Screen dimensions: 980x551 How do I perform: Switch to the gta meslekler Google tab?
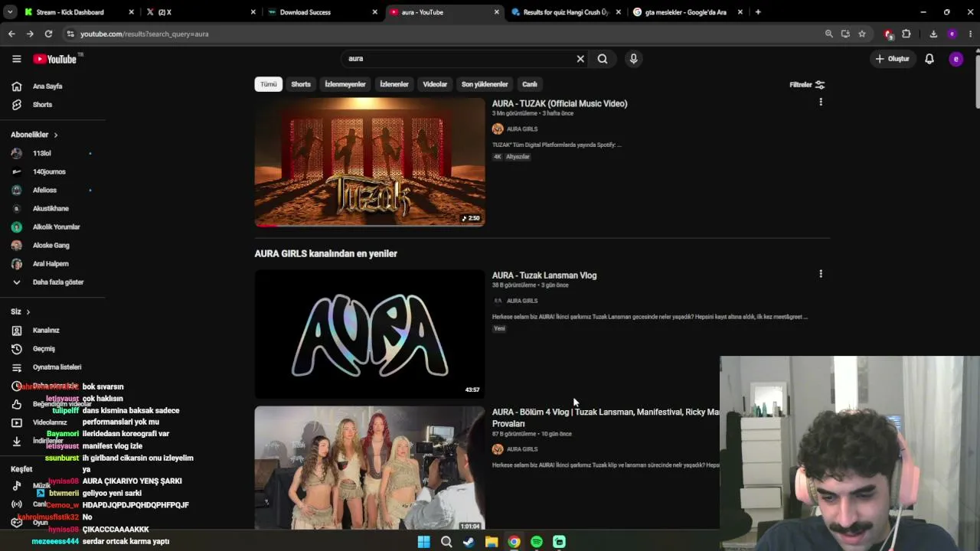[x=687, y=12]
